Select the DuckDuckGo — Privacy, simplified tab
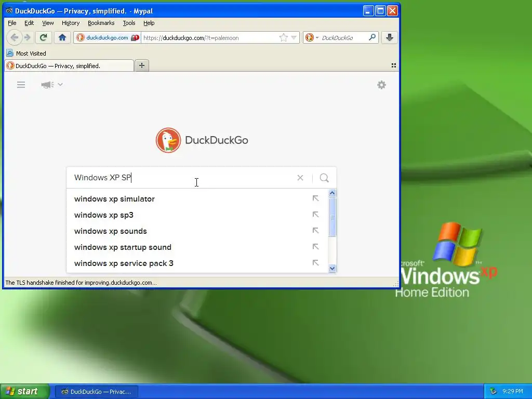The height and width of the screenshot is (399, 532). (x=69, y=66)
